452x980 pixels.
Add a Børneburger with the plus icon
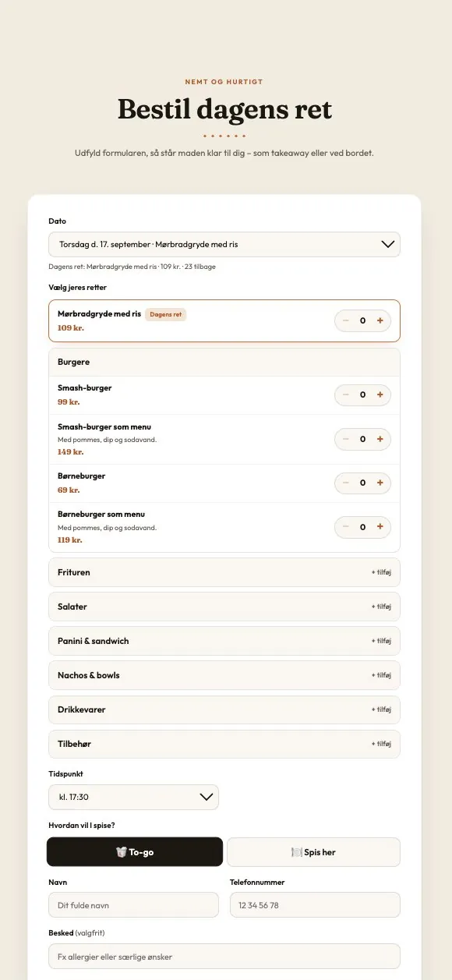click(x=380, y=483)
